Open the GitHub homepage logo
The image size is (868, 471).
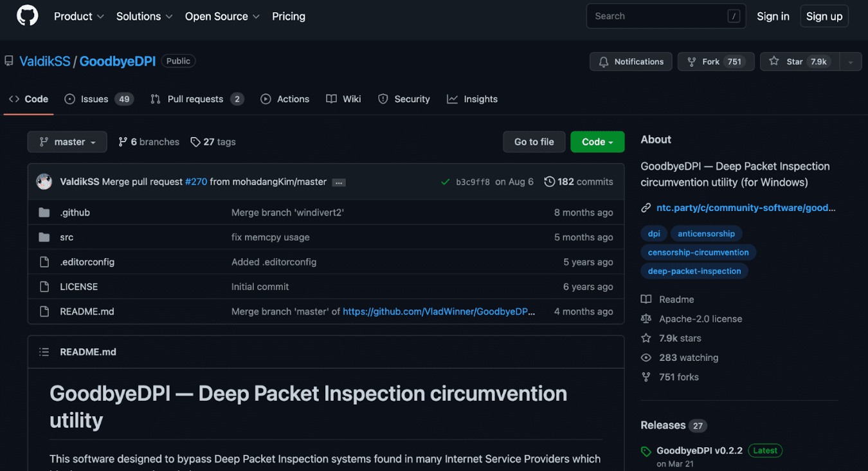pyautogui.click(x=27, y=16)
